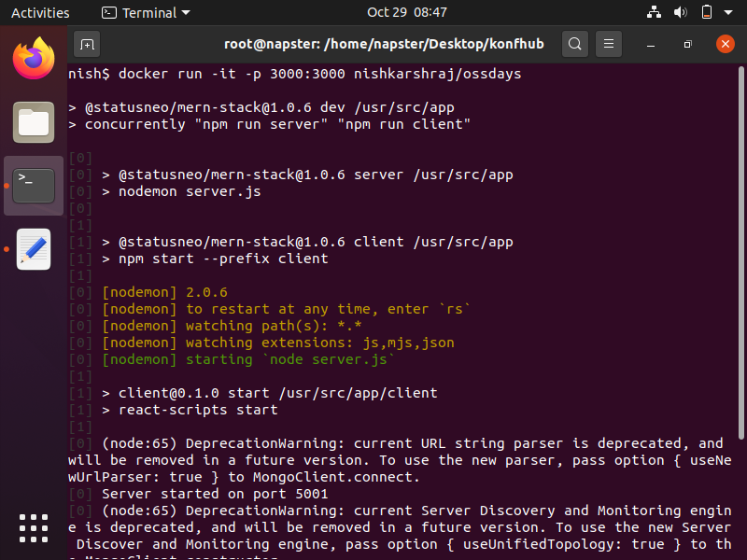This screenshot has width=747, height=560.
Task: Click the 'mern-stack@1.0.6 client' line
Action: click(308, 242)
